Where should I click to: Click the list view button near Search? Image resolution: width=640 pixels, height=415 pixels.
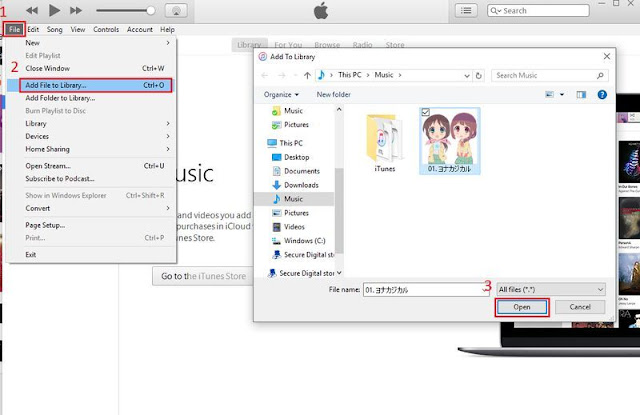(466, 11)
